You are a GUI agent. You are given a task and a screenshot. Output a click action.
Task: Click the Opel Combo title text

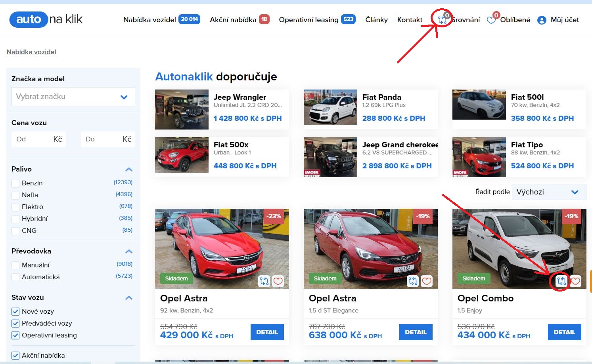click(x=485, y=298)
